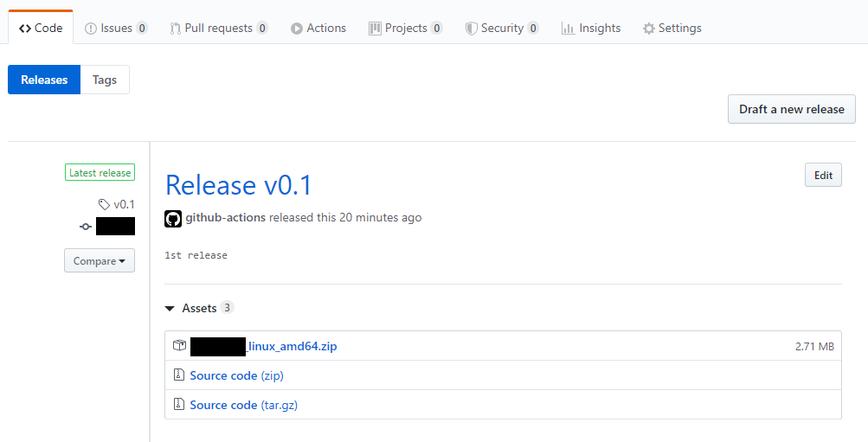868x442 pixels.
Task: Open the Actions tab
Action: coord(318,28)
